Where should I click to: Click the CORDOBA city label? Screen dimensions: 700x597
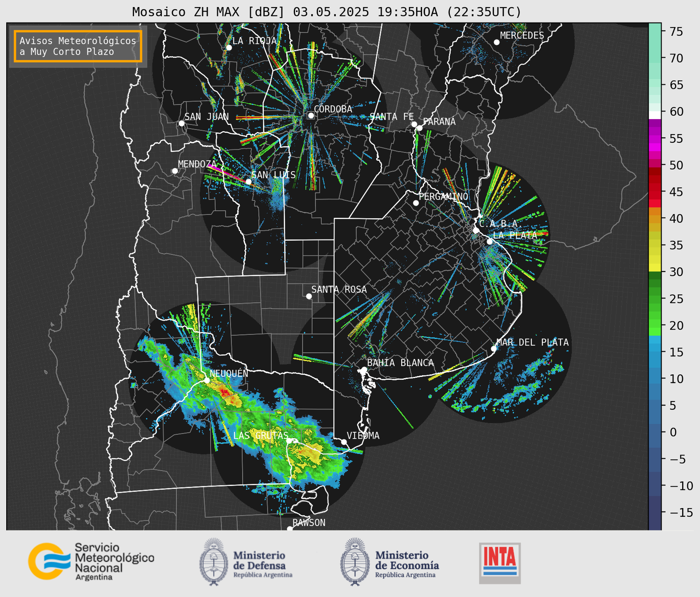333,109
